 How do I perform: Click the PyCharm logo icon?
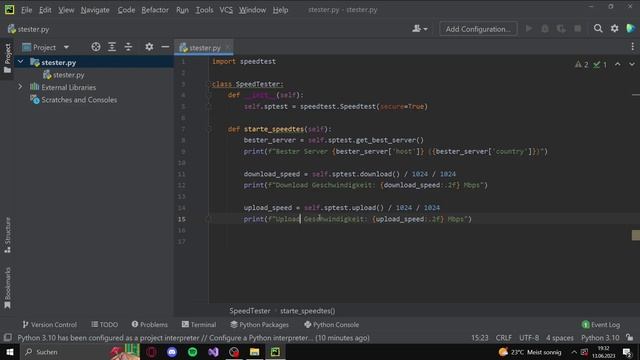(9, 9)
